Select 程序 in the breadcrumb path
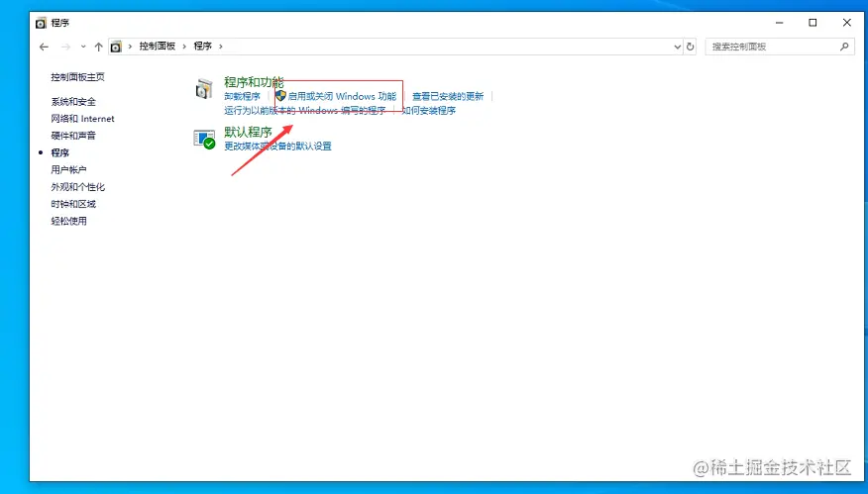Screen dimensions: 868x494 pos(202,47)
